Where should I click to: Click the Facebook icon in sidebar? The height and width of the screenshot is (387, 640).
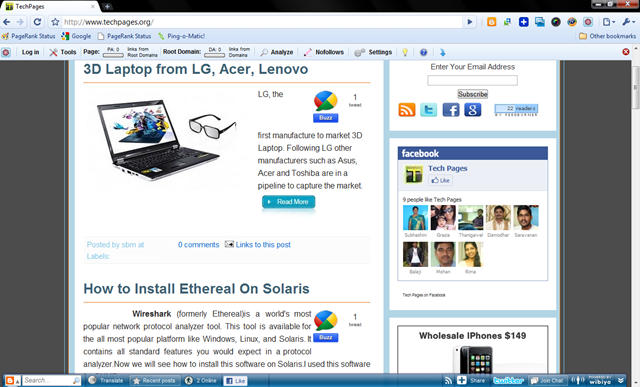tap(451, 110)
